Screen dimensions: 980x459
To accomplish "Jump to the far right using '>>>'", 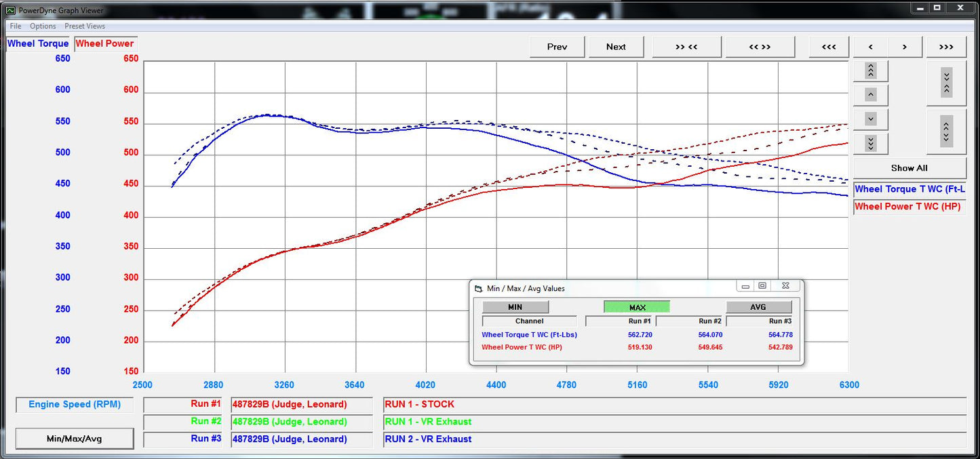I will coord(946,46).
